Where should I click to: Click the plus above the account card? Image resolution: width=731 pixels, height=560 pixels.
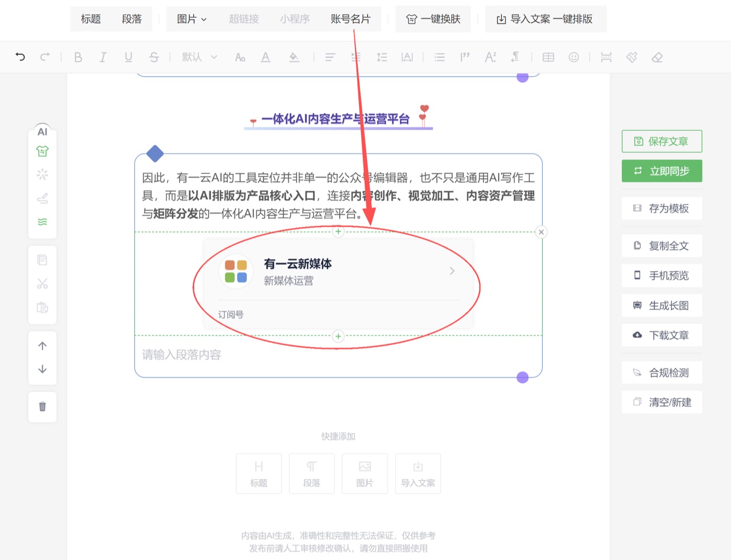338,231
